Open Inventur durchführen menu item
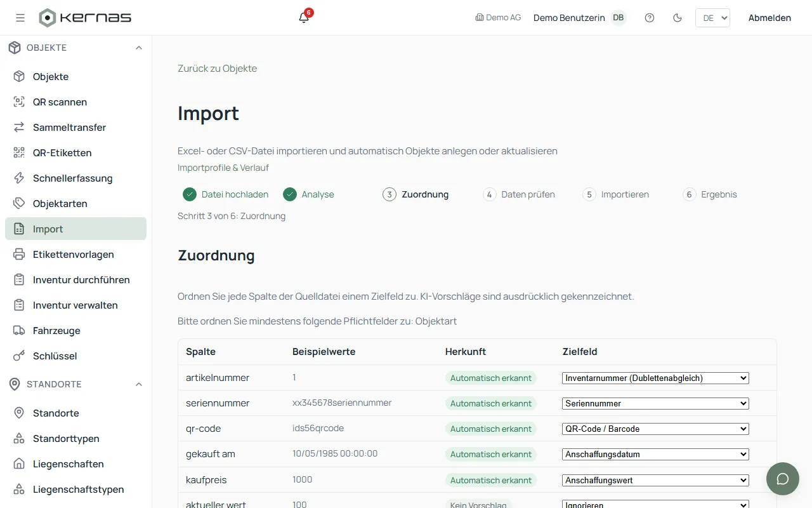 75,279
